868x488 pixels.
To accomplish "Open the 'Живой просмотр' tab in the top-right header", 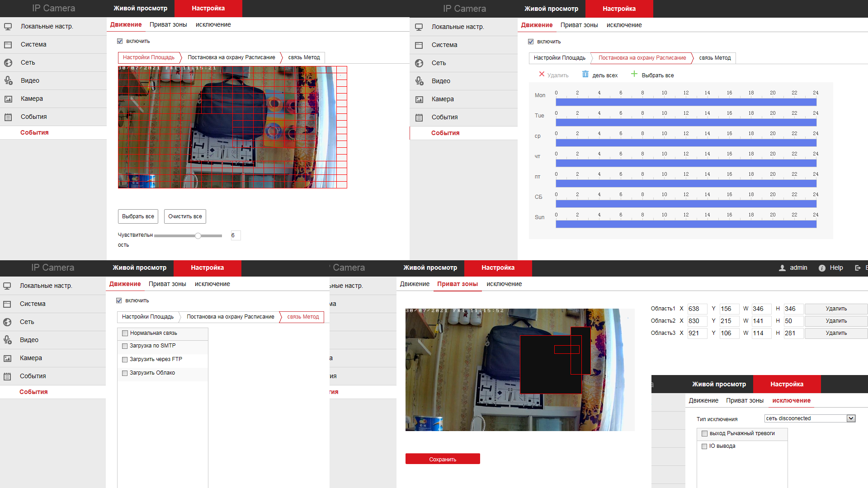I will 551,9.
